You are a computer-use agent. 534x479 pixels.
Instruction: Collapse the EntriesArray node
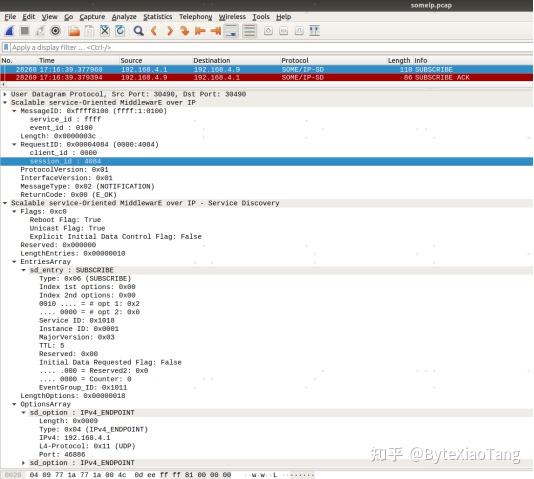14,262
